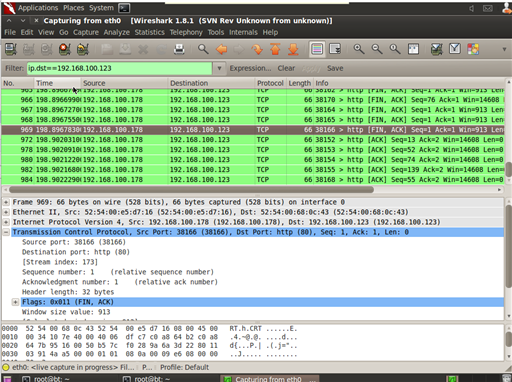Click the packet list vertical scrollbar thumb
The height and width of the screenshot is (382, 512).
coord(509,170)
